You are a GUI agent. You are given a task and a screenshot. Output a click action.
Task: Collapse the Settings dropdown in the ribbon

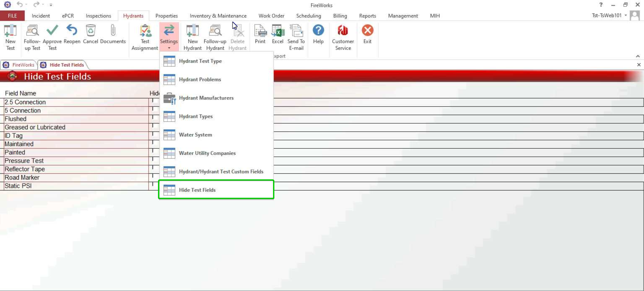(x=169, y=37)
